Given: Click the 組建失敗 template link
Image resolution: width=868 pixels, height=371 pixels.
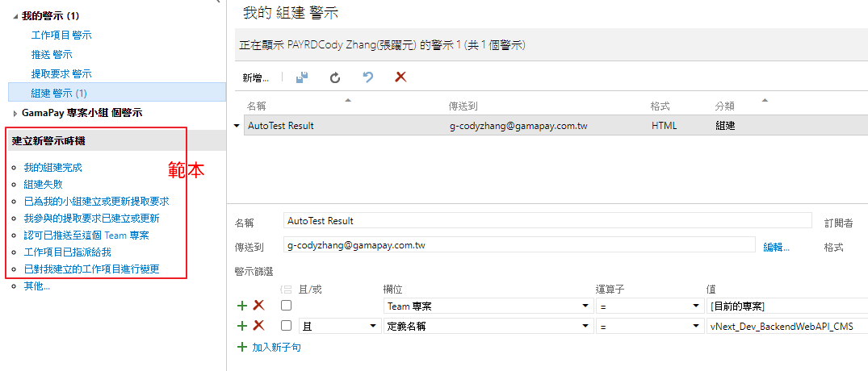Looking at the screenshot, I should click(43, 184).
